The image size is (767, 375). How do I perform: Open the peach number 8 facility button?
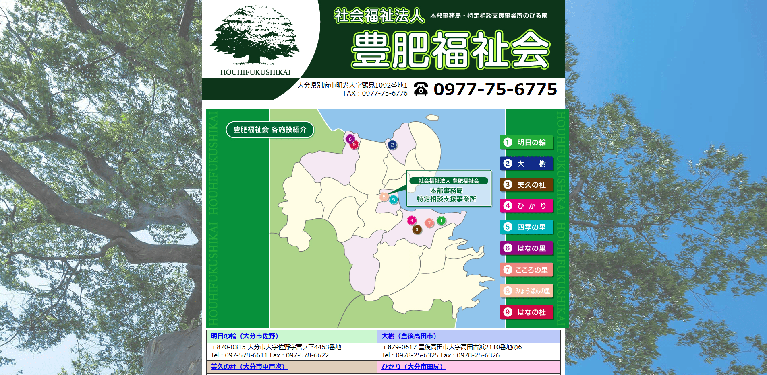tap(526, 290)
